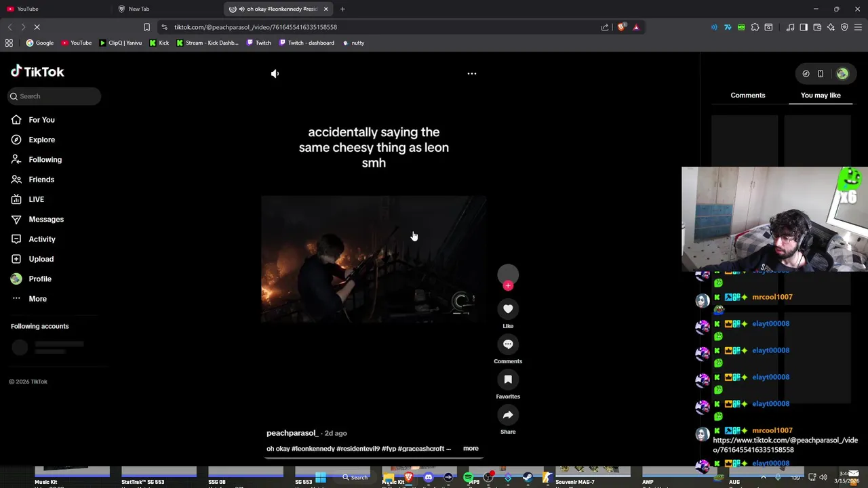
Task: Open the nutty bookmark
Action: [353, 43]
